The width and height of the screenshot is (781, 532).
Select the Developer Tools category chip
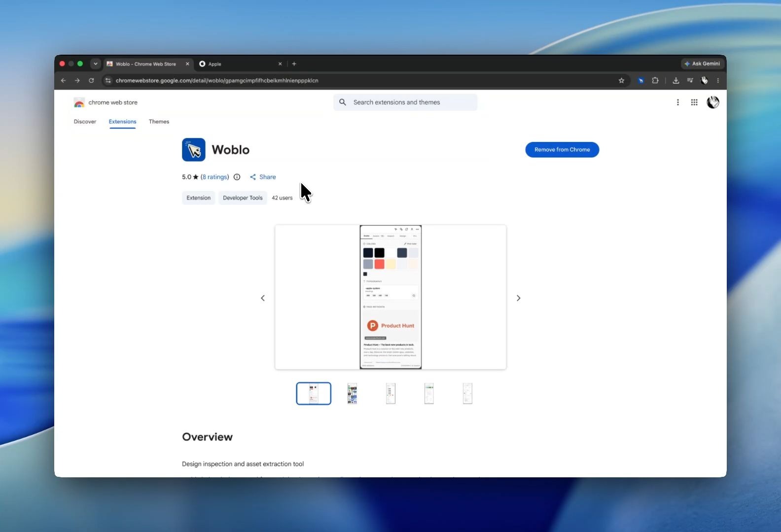pyautogui.click(x=243, y=198)
